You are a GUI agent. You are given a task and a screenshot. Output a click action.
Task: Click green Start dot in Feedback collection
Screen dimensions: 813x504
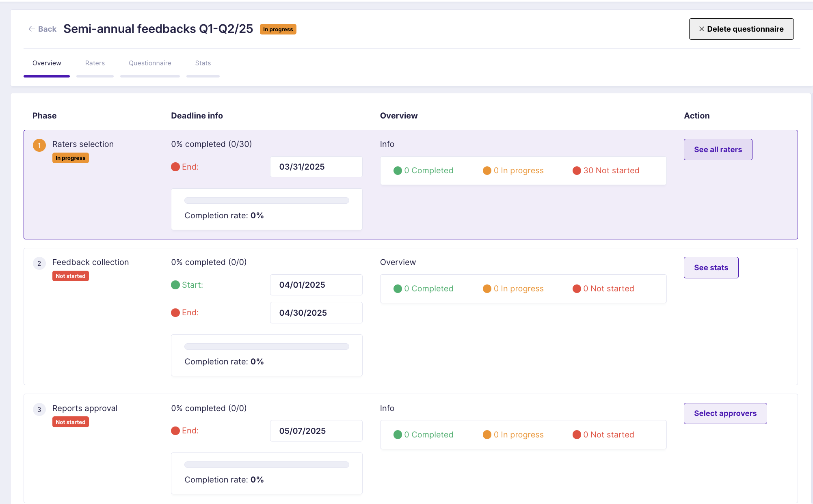(175, 285)
